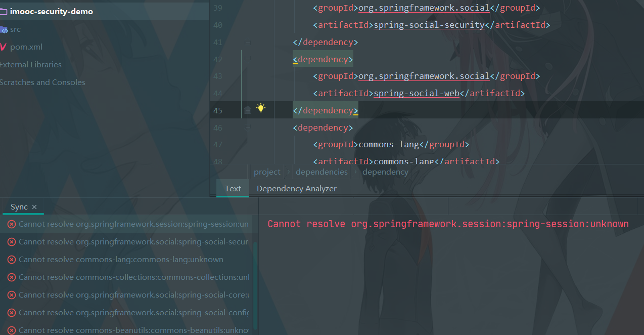Click the error icon beside spring-social-config row
This screenshot has height=335, width=644.
[x=12, y=313]
